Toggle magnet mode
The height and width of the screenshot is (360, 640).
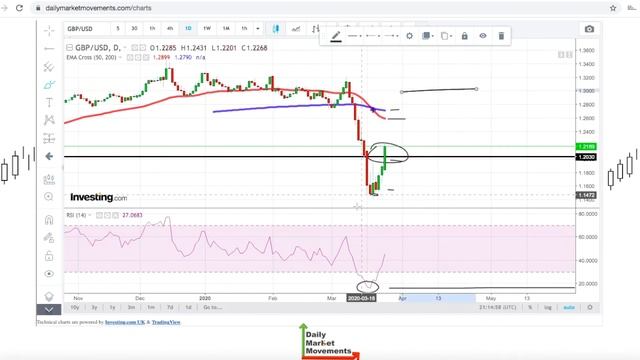click(x=49, y=220)
